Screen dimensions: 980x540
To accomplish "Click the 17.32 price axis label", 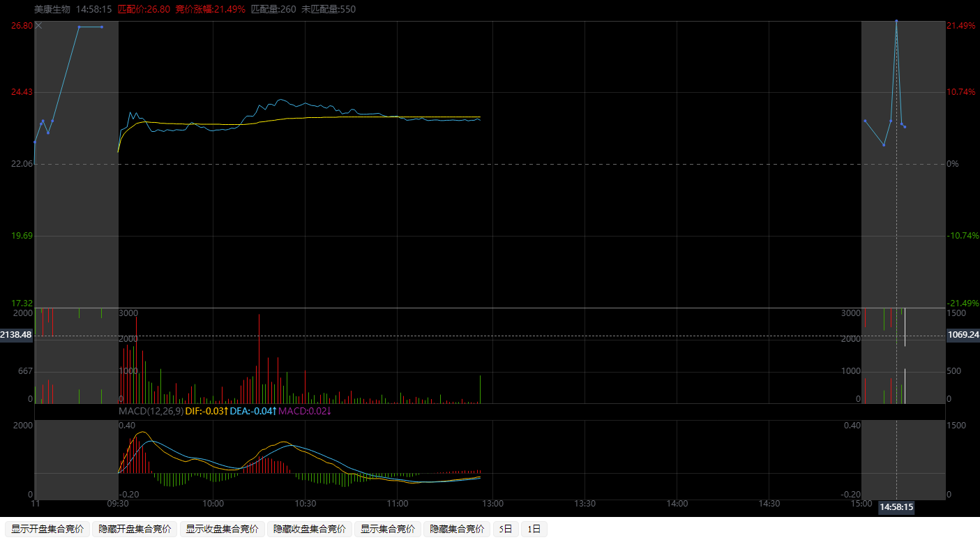I will tap(22, 303).
